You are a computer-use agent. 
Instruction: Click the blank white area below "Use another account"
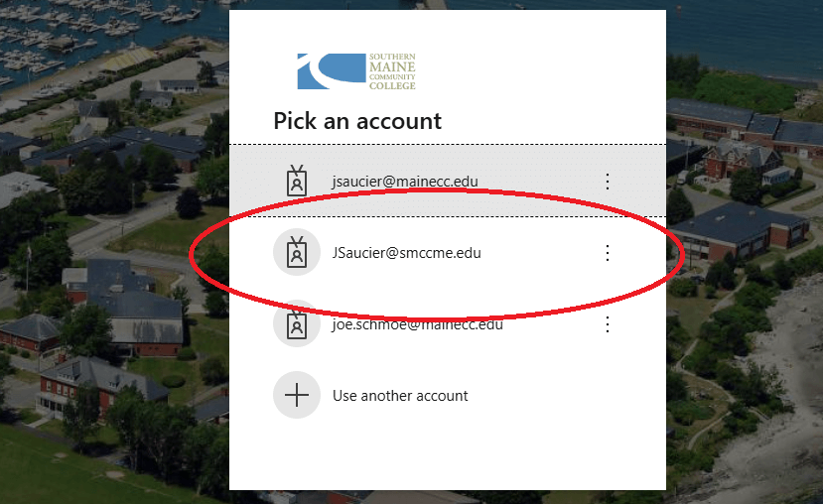pos(447,453)
